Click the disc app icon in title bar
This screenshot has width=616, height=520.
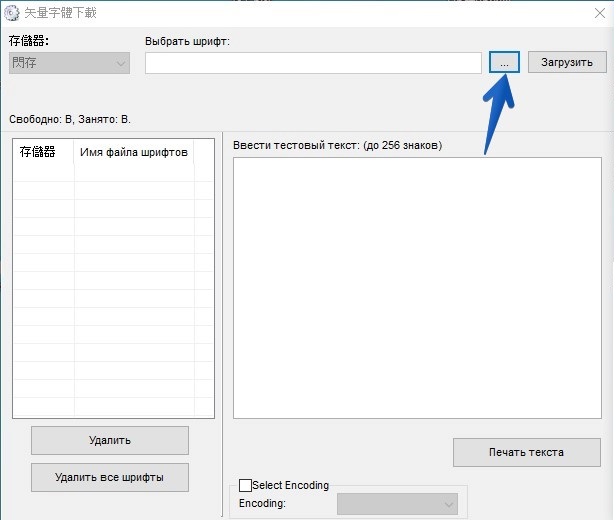11,13
